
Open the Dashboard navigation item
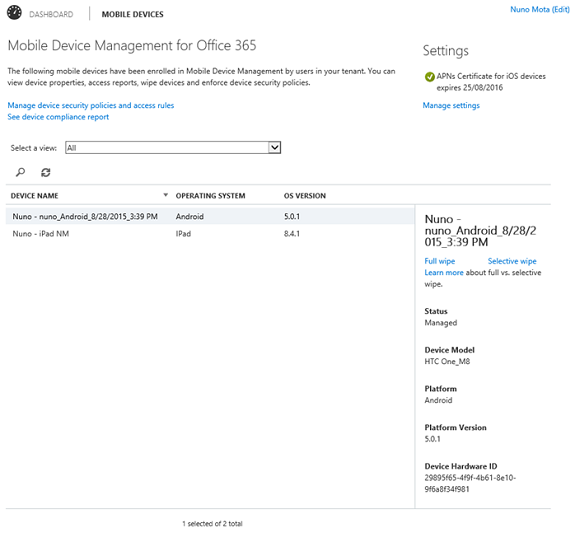(x=51, y=14)
